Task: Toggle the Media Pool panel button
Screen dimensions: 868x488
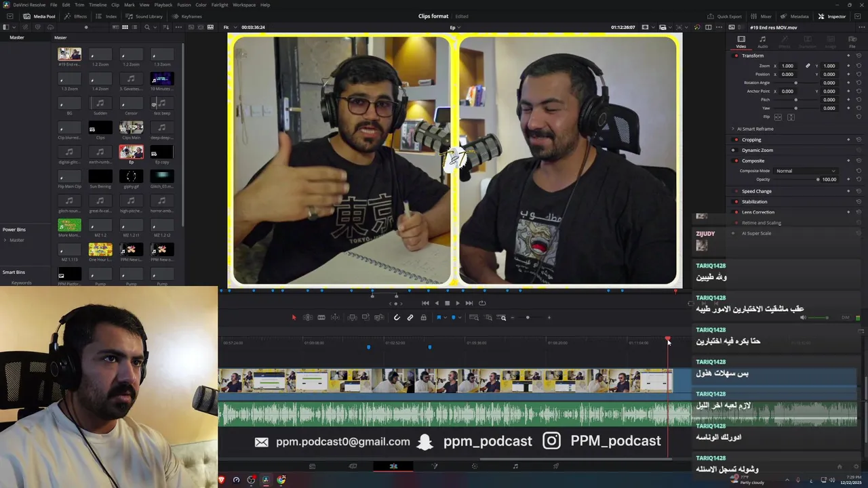Action: (40, 16)
